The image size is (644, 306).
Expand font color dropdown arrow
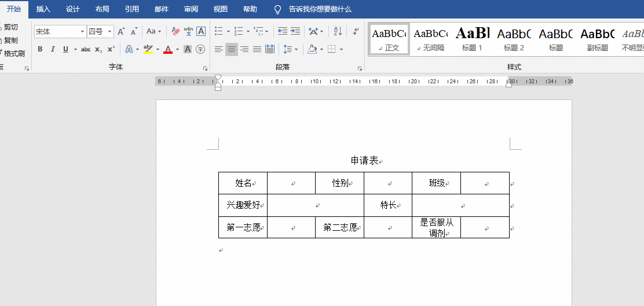pyautogui.click(x=177, y=49)
